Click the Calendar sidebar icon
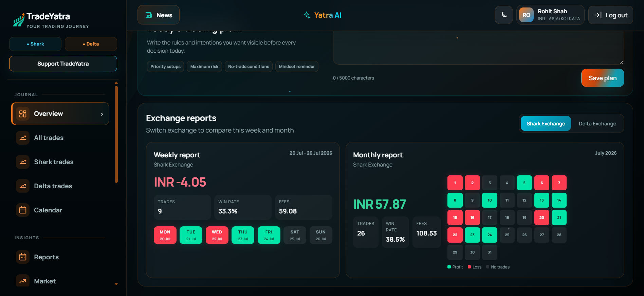 coord(23,210)
